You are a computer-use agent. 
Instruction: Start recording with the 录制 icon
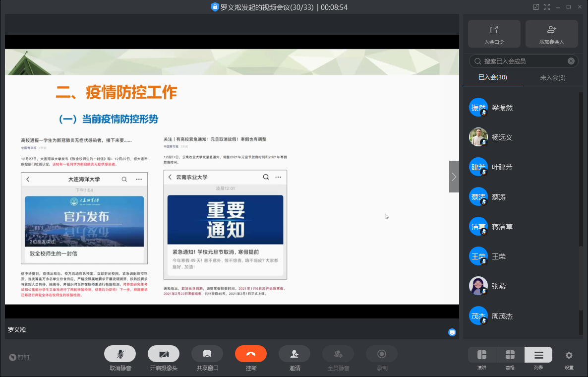(382, 354)
